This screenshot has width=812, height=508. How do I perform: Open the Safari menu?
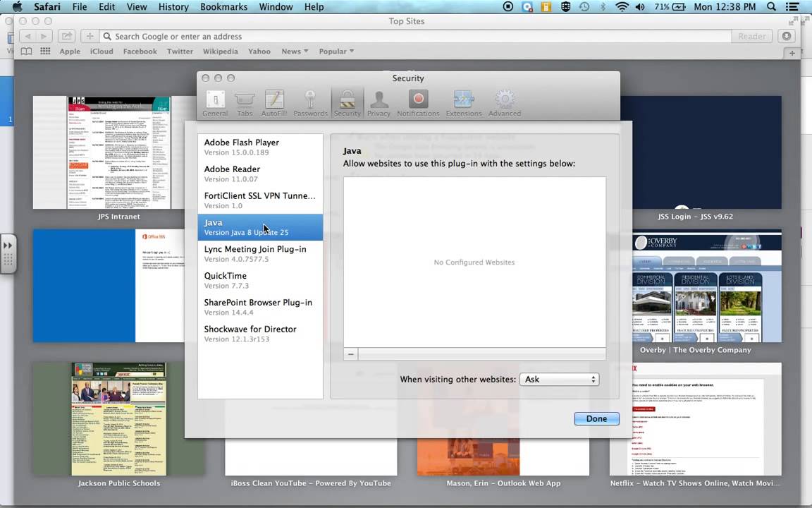click(47, 7)
